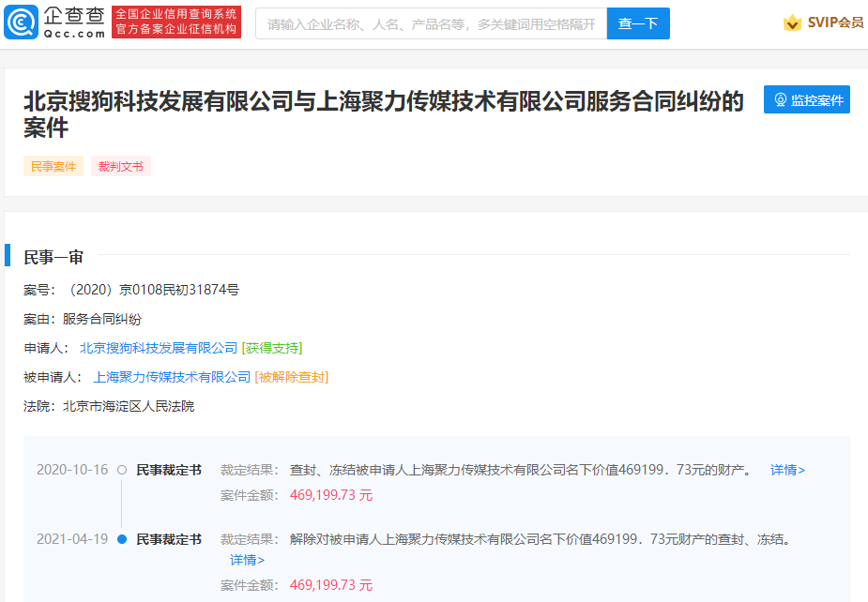Image resolution: width=868 pixels, height=602 pixels.
Task: Select the 2021-04-19 blue timeline marker
Action: click(x=122, y=539)
